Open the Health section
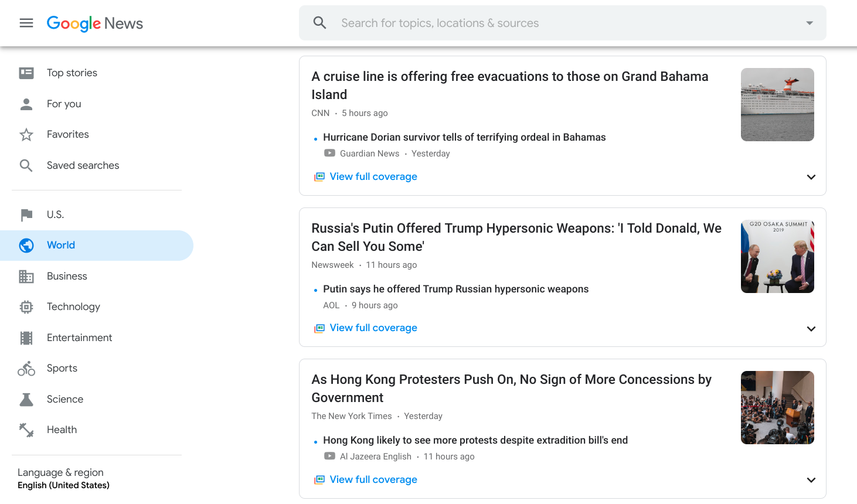 click(x=62, y=430)
